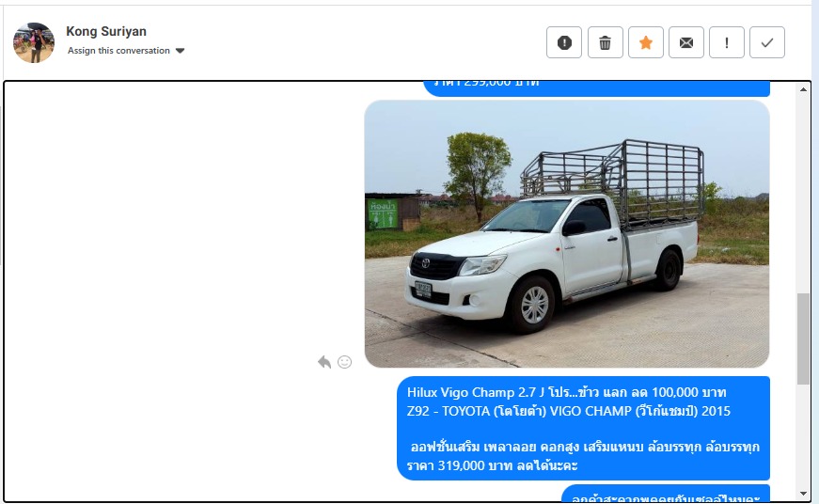Click the Kong Suriyan contact name

point(106,32)
